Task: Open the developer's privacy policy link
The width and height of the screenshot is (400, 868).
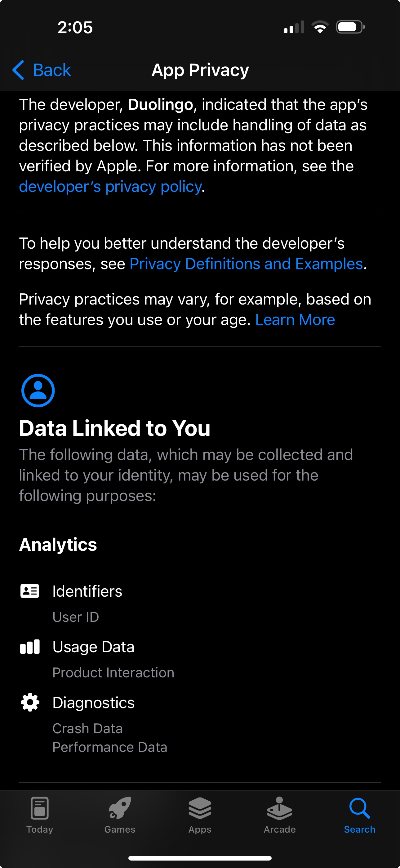Action: [x=110, y=186]
